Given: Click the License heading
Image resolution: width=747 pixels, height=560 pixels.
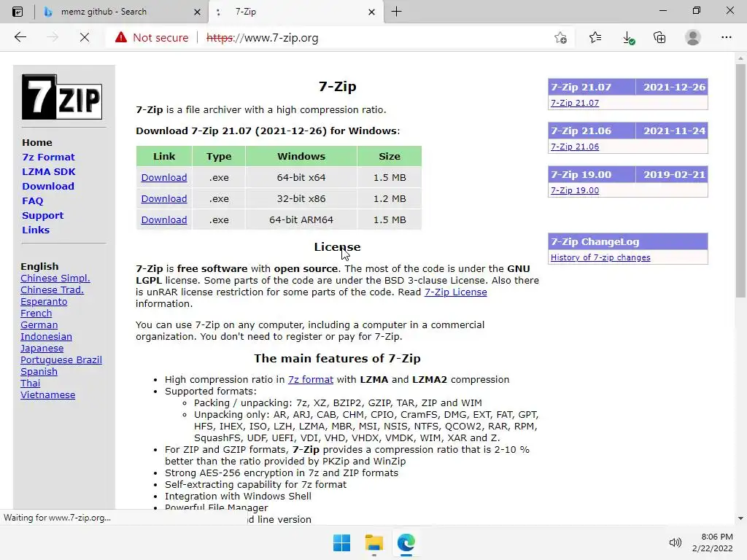Looking at the screenshot, I should tap(337, 247).
